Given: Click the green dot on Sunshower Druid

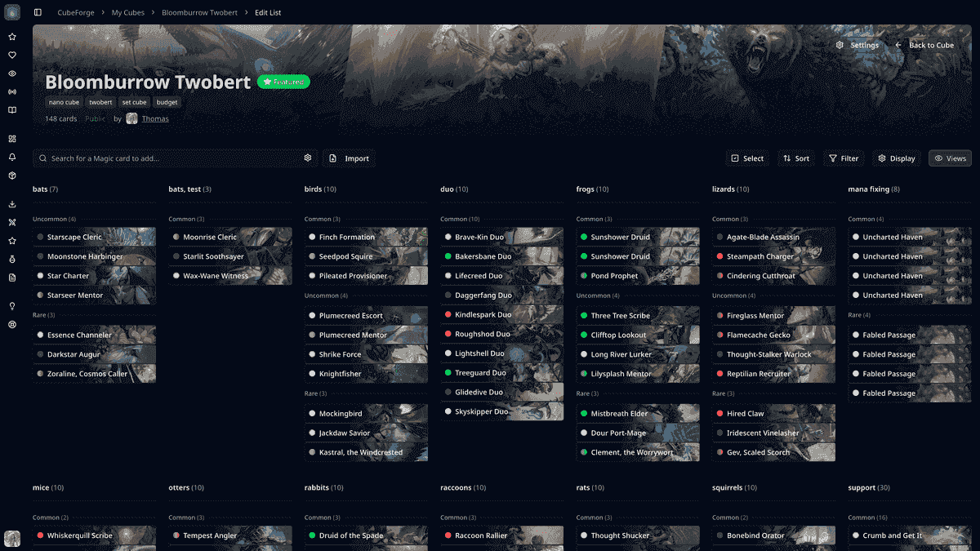Looking at the screenshot, I should click(584, 238).
